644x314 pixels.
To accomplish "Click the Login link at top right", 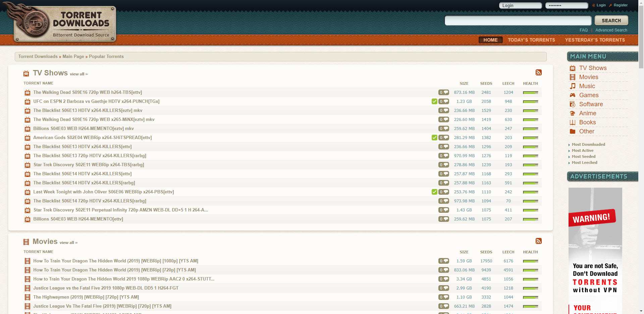I will tap(601, 5).
